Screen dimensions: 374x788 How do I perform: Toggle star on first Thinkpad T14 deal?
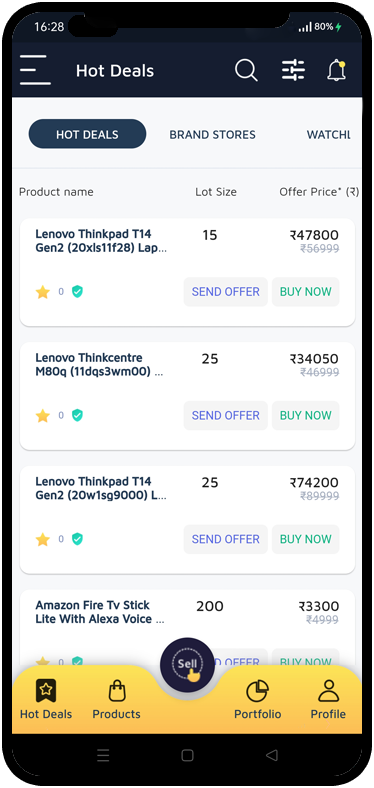click(x=43, y=292)
